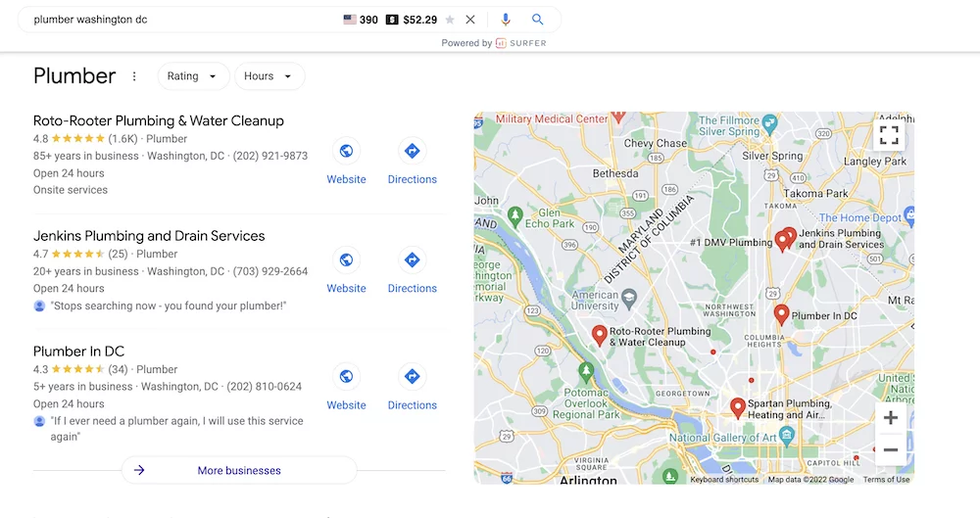The height and width of the screenshot is (518, 980).
Task: Get Directions to Roto-Rooter Plumbing
Action: pos(412,151)
